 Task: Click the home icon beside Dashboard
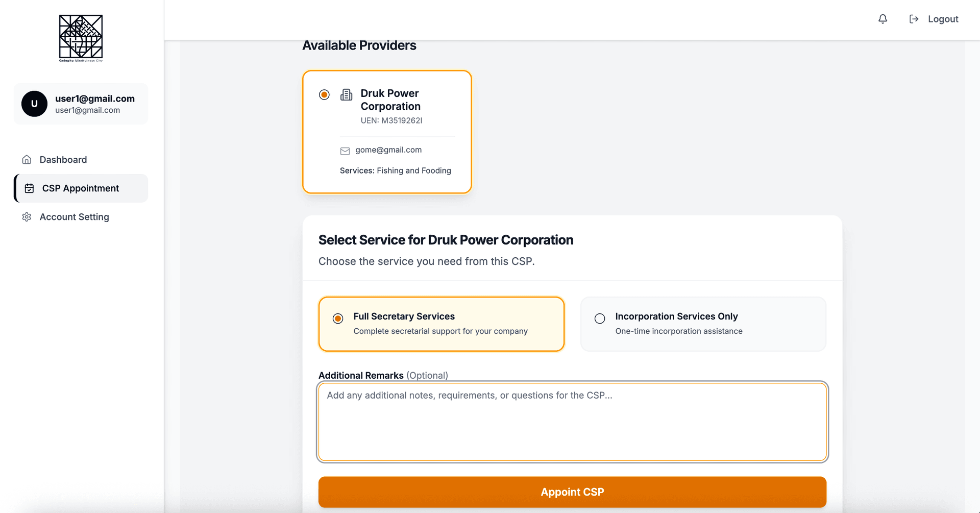tap(27, 159)
